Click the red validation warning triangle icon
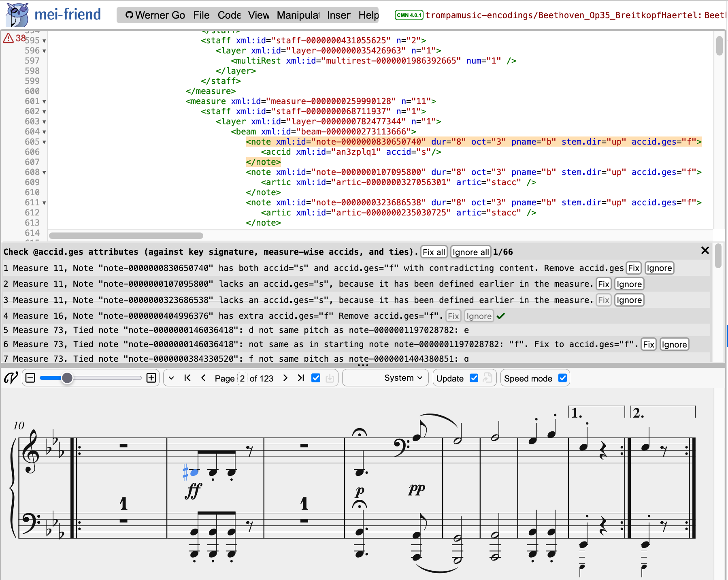This screenshot has height=580, width=728. pyautogui.click(x=9, y=38)
